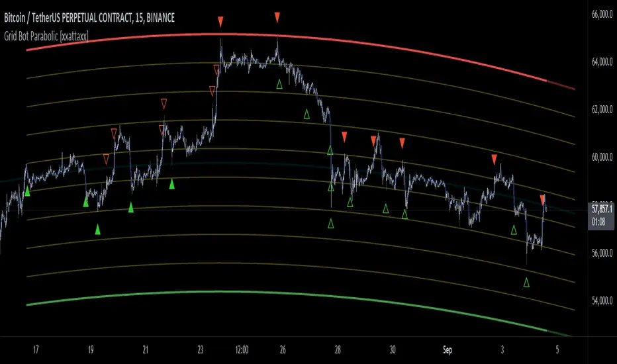Click the 57,857.1 current price label
Image resolution: width=617 pixels, height=364 pixels.
[x=602, y=209]
